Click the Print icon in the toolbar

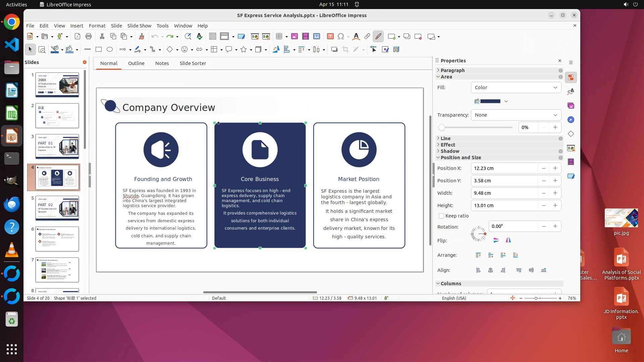pos(89,37)
